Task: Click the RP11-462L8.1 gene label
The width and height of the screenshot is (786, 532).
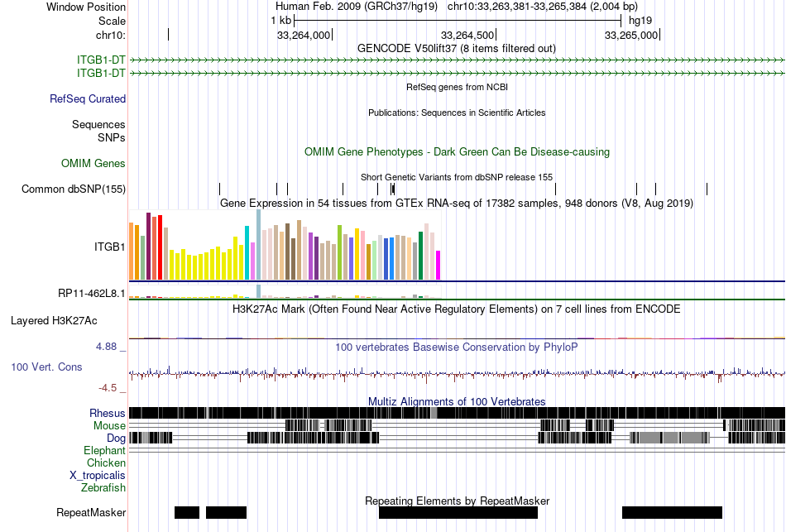Action: point(92,294)
